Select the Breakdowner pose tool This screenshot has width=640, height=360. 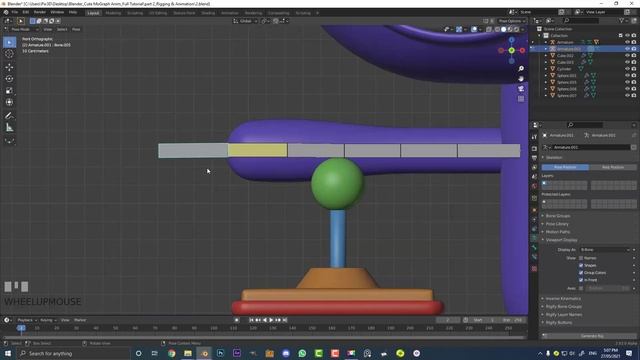coord(9,141)
